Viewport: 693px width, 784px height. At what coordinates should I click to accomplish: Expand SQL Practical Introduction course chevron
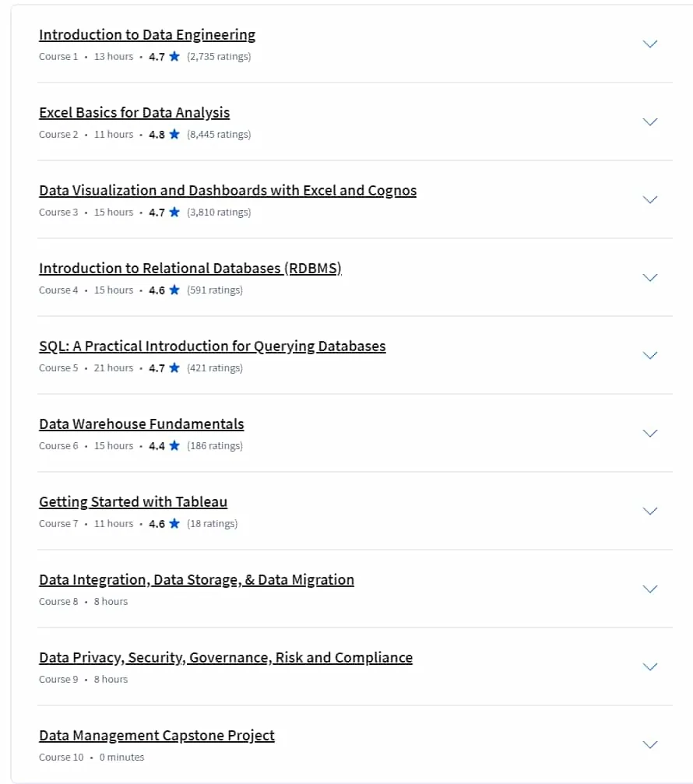[x=649, y=356]
